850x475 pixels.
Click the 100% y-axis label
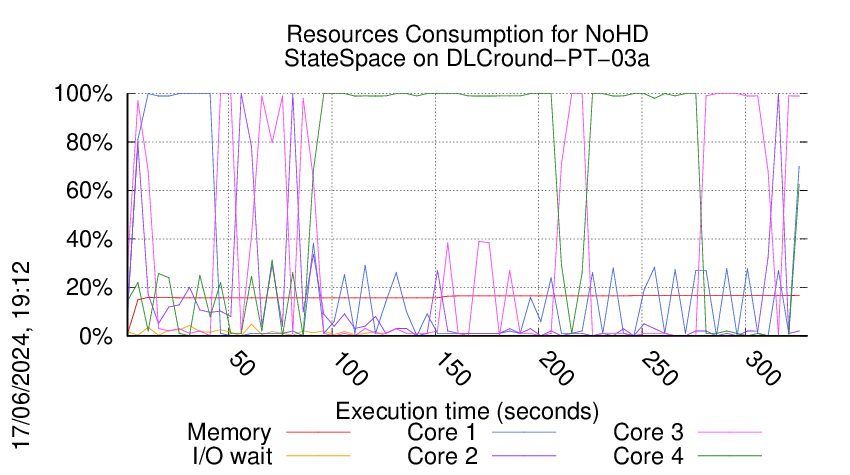83,94
